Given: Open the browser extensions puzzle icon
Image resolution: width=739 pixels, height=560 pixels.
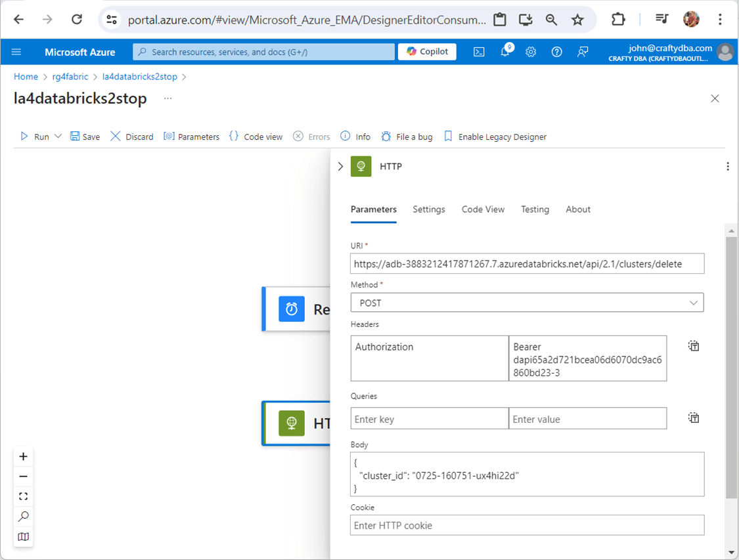Looking at the screenshot, I should tap(618, 19).
